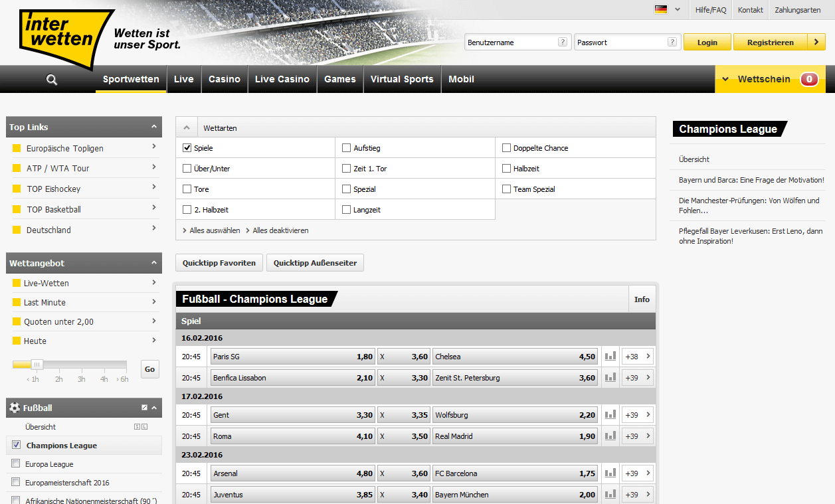Collapse the Top Links panel
The width and height of the screenshot is (835, 504).
(x=154, y=127)
